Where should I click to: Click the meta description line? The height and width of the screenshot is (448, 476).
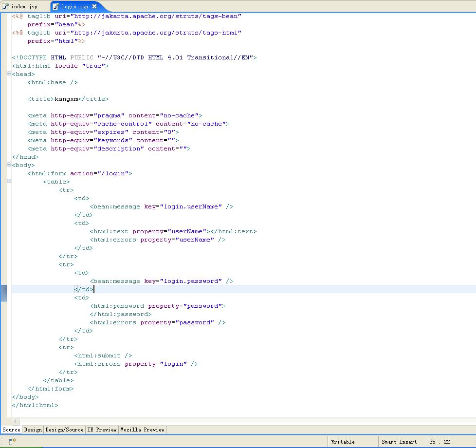click(x=109, y=149)
